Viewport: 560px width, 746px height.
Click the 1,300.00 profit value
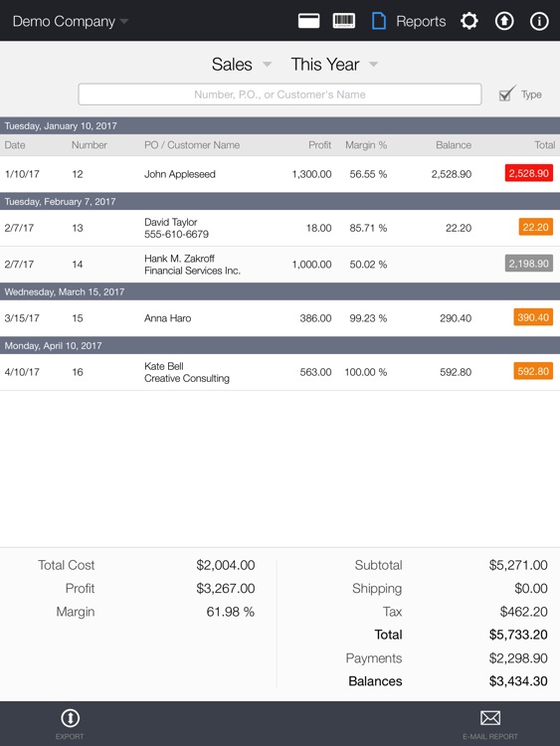point(311,174)
